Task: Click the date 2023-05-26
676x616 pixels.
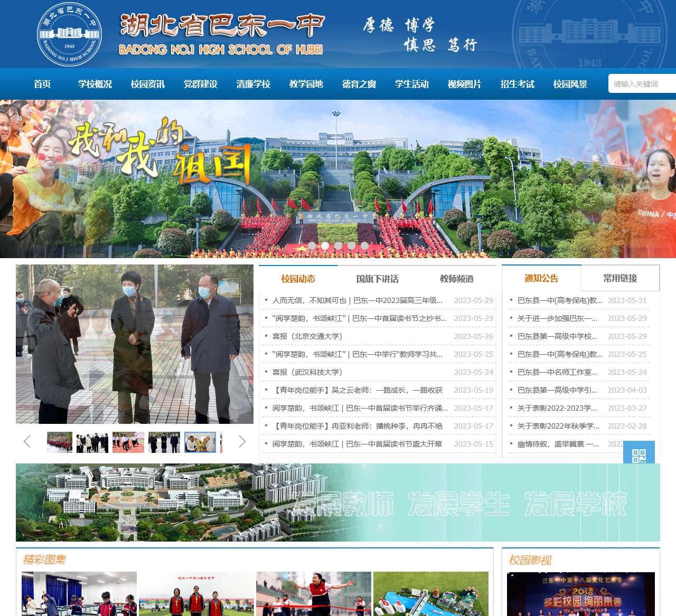Action: pyautogui.click(x=474, y=336)
